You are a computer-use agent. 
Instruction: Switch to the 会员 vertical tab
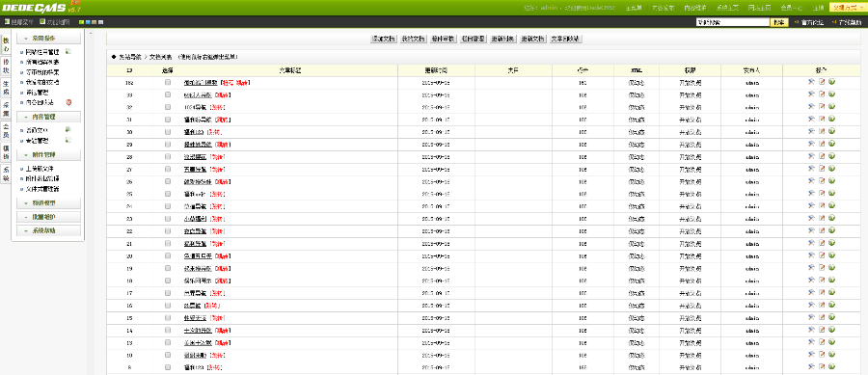[6, 130]
